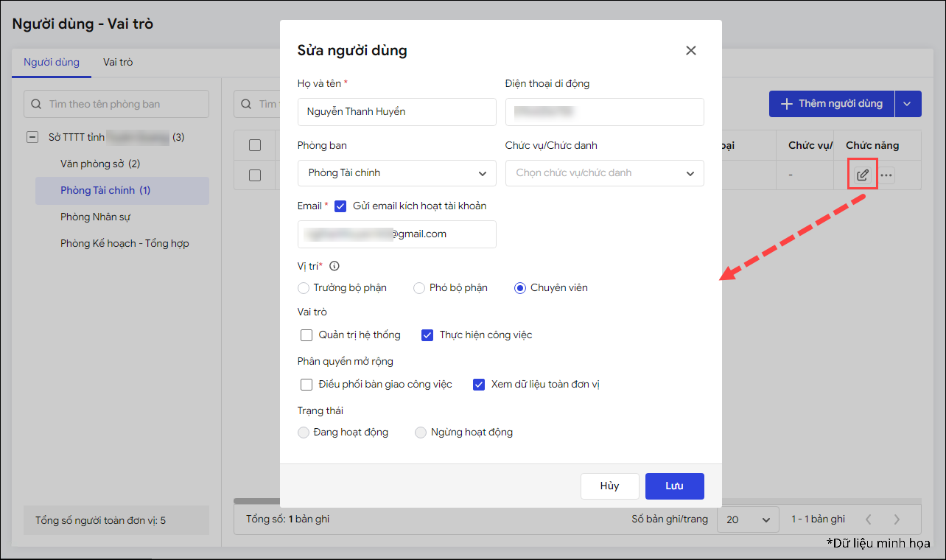The height and width of the screenshot is (560, 946).
Task: Select the Trưởng bộ phận radio option
Action: tap(304, 288)
